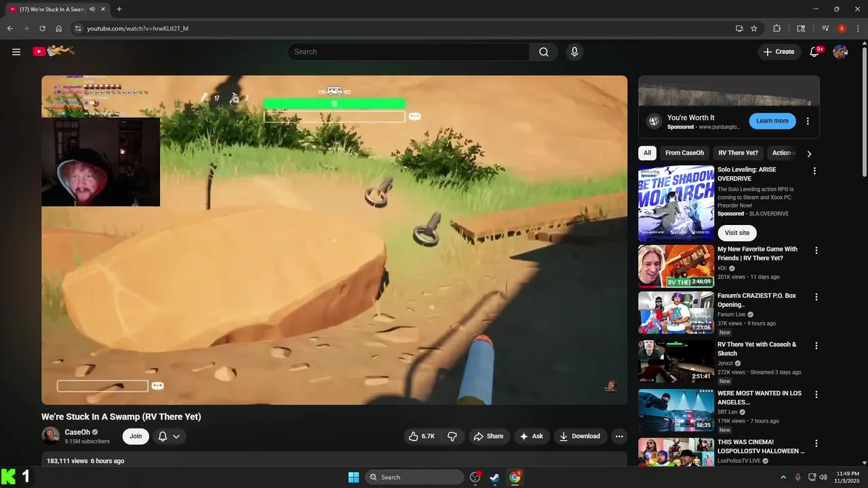Open options for Fanum P.O. Box video

[816, 297]
